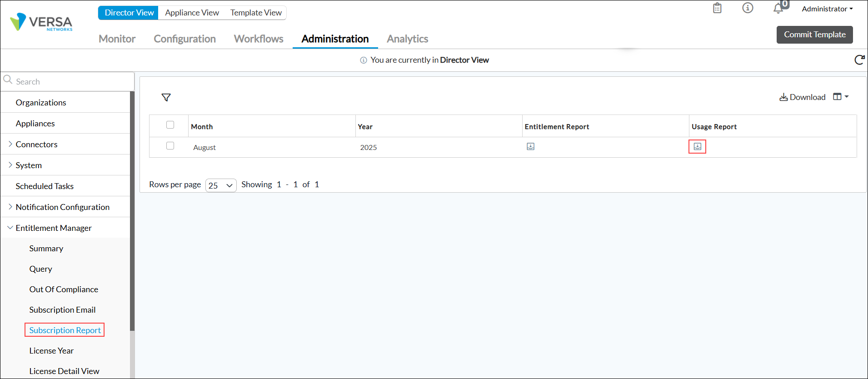Click the Download button

(803, 97)
